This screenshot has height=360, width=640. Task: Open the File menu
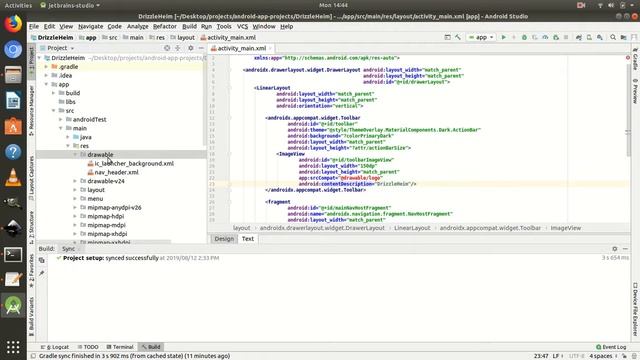(x=34, y=27)
